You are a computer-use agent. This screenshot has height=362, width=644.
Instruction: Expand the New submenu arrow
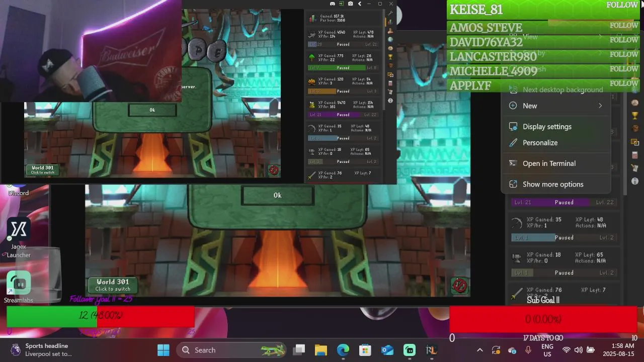tap(600, 106)
